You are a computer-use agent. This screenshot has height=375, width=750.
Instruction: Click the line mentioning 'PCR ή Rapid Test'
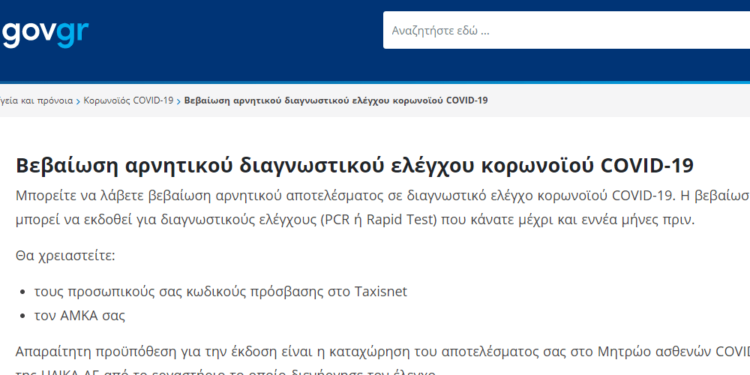pos(354,221)
